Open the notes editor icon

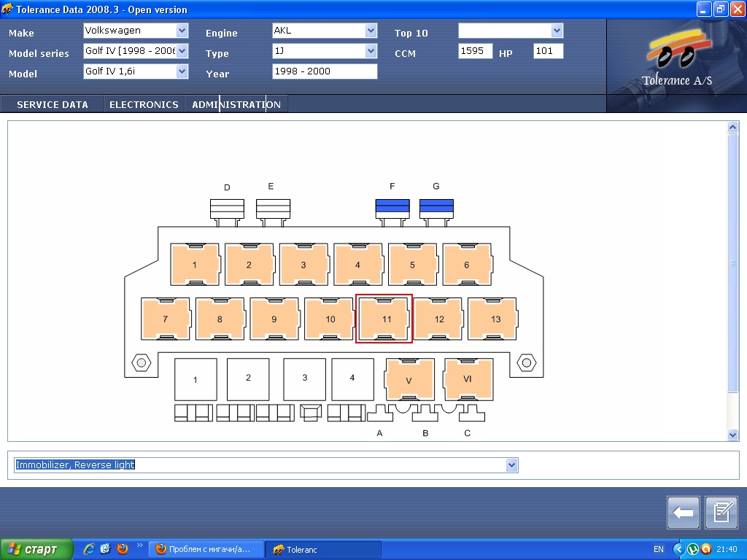click(721, 513)
